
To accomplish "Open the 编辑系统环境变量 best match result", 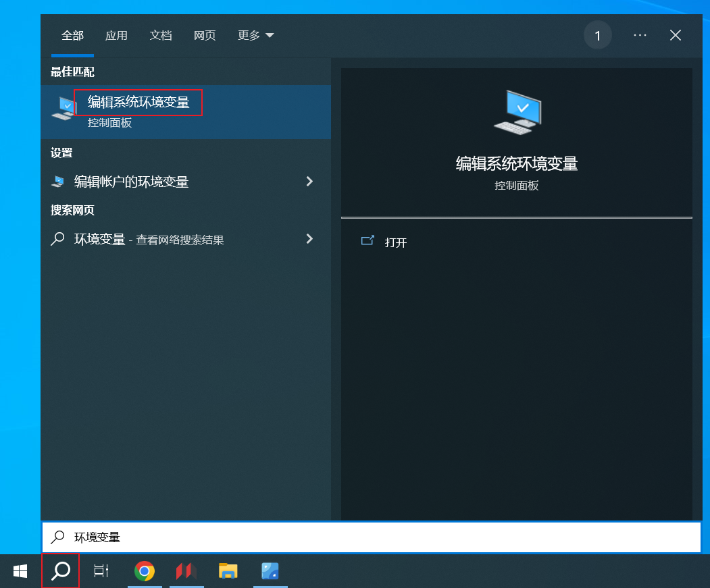I will (186, 112).
